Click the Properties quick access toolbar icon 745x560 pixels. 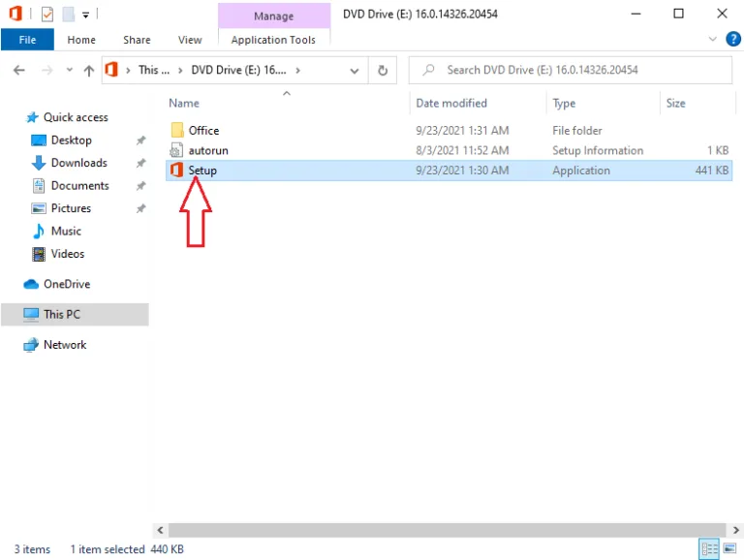click(47, 15)
